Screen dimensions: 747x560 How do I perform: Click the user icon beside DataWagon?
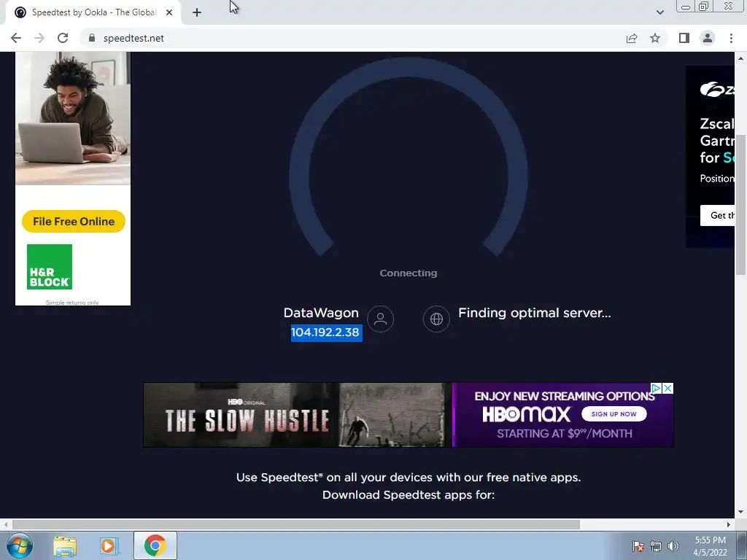coord(380,319)
